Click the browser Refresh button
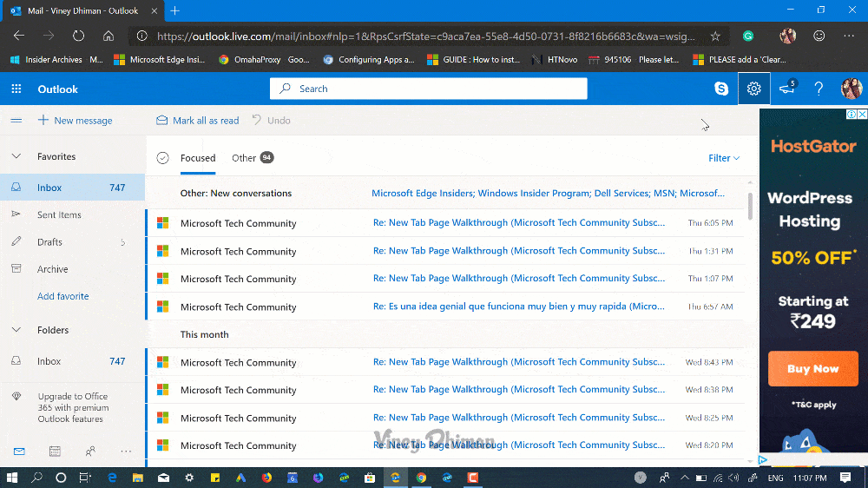The image size is (868, 488). tap(79, 36)
